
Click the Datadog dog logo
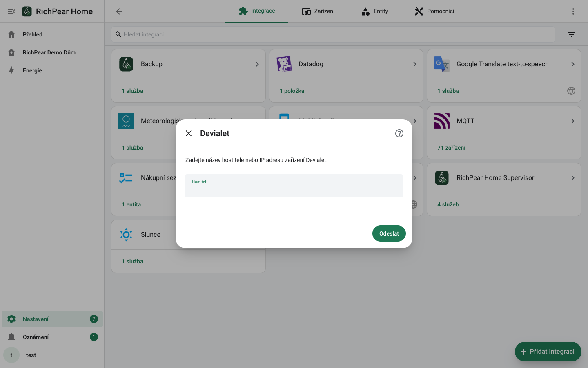point(284,64)
